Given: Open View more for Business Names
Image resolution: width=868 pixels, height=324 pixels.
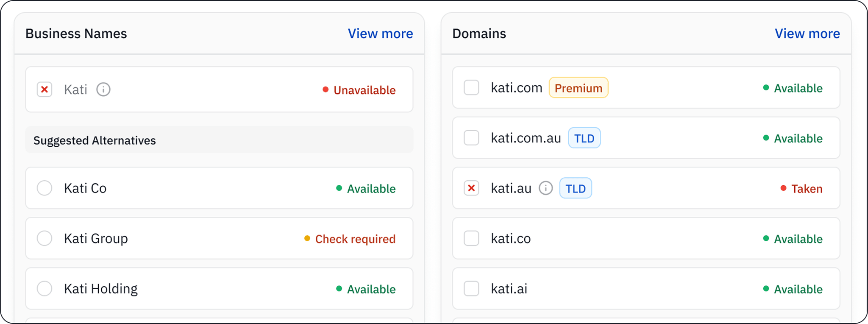Looking at the screenshot, I should [380, 34].
